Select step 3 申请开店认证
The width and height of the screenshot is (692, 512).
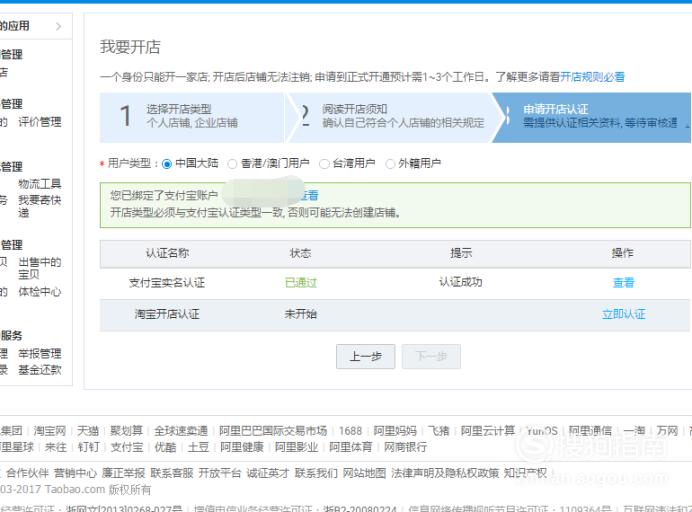[x=591, y=117]
